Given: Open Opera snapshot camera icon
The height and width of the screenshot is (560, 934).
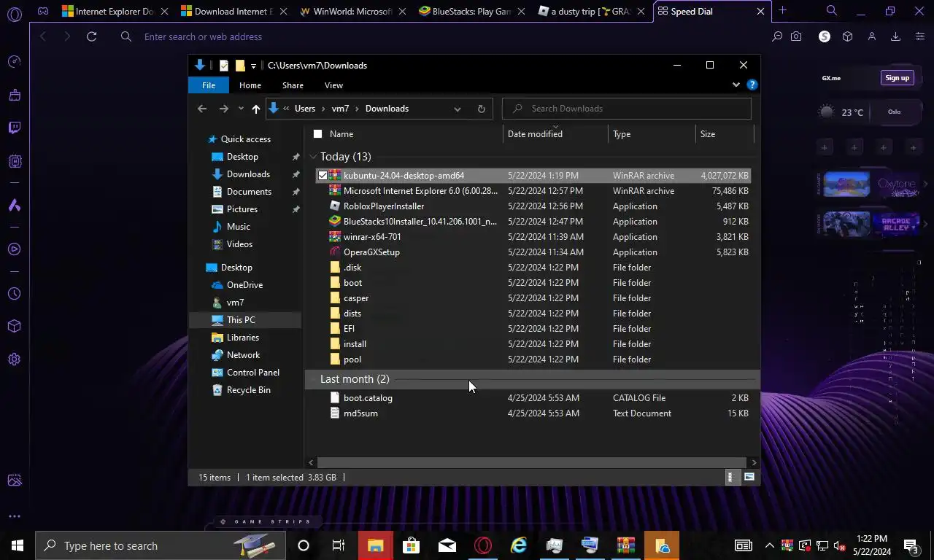Looking at the screenshot, I should point(796,36).
